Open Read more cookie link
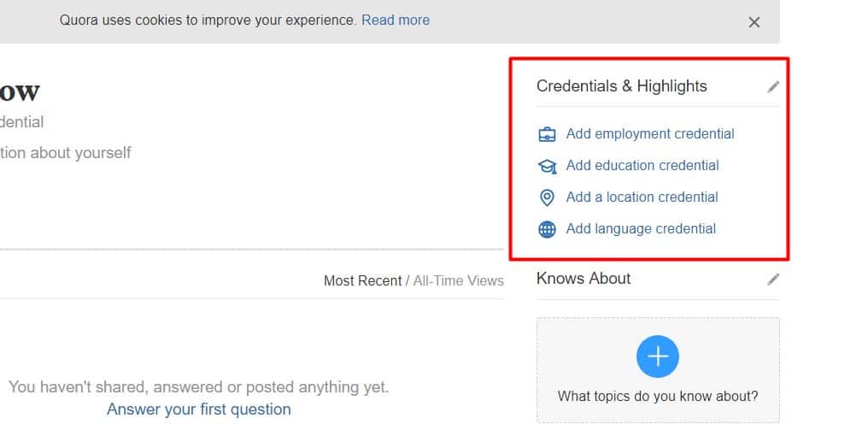The width and height of the screenshot is (868, 448). (396, 20)
